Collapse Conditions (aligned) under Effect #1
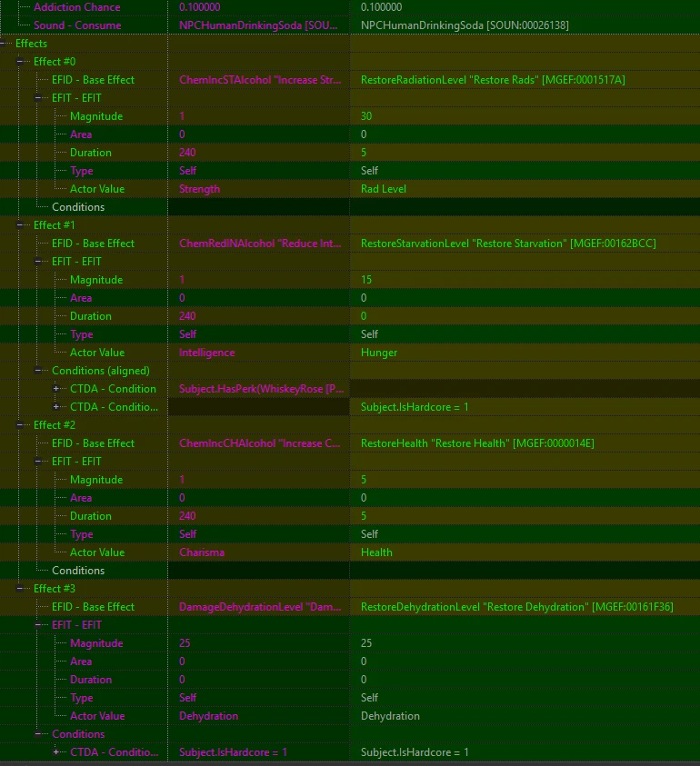 click(x=38, y=371)
